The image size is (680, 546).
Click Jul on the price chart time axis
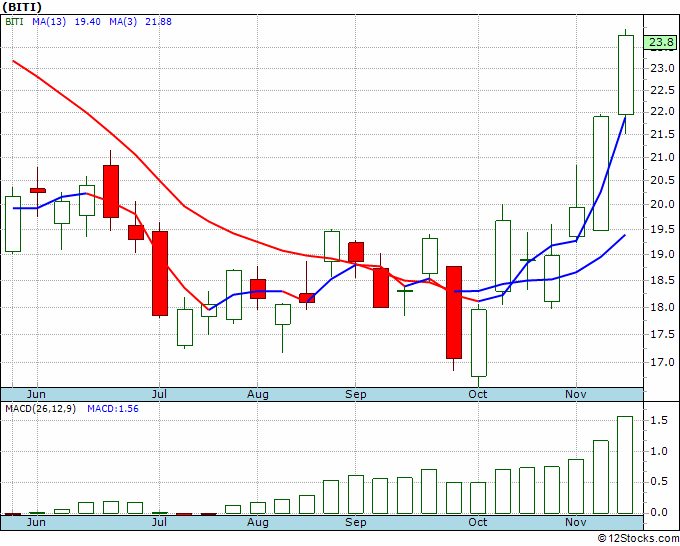point(159,394)
